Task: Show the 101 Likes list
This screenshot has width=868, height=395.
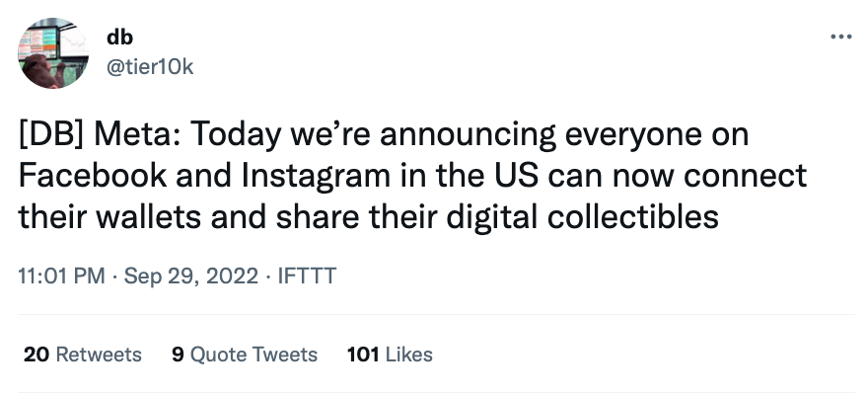Action: (390, 354)
